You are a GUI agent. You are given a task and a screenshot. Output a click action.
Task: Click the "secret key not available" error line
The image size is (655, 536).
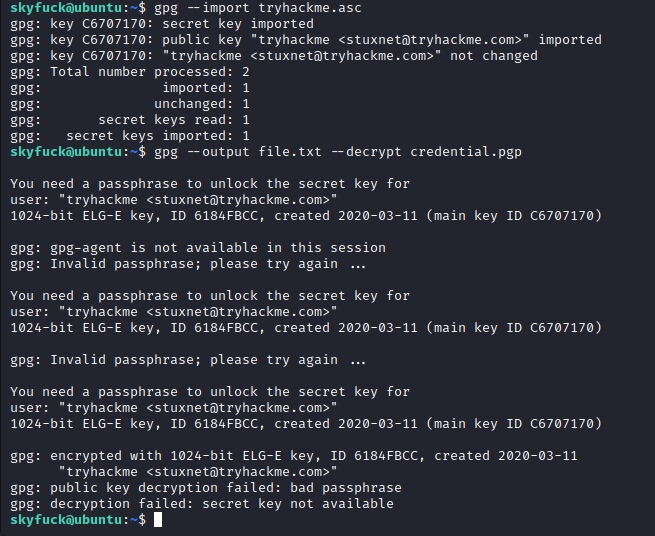point(201,504)
